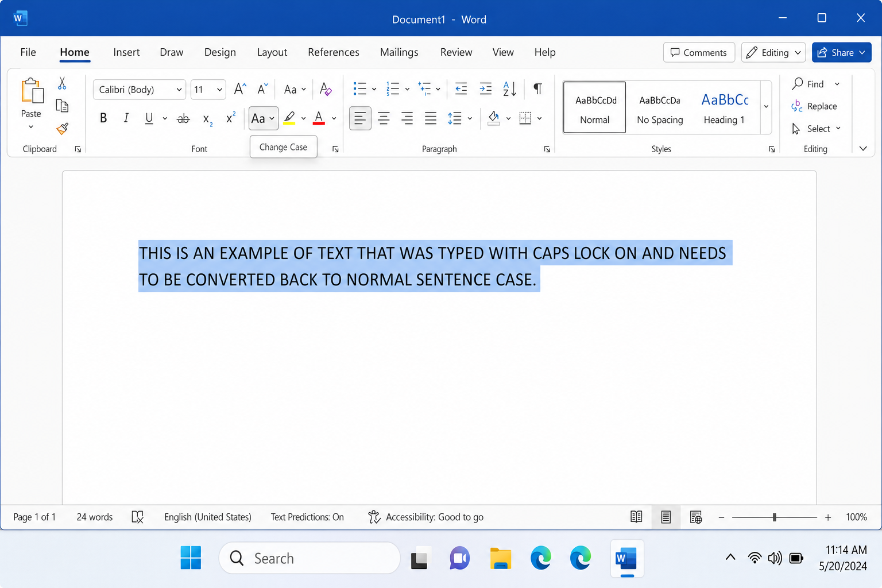Toggle show paragraph marks pilcrow
Image resolution: width=882 pixels, height=588 pixels.
pyautogui.click(x=537, y=88)
